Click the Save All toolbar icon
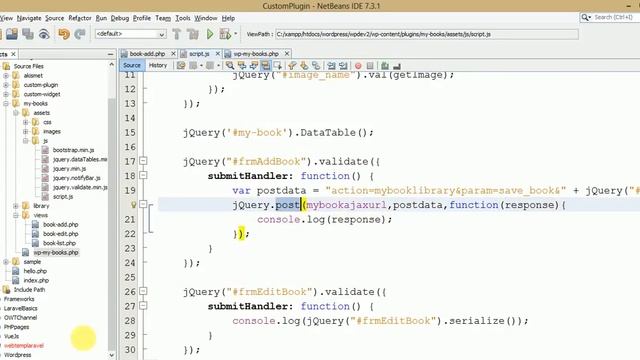 click(28, 34)
